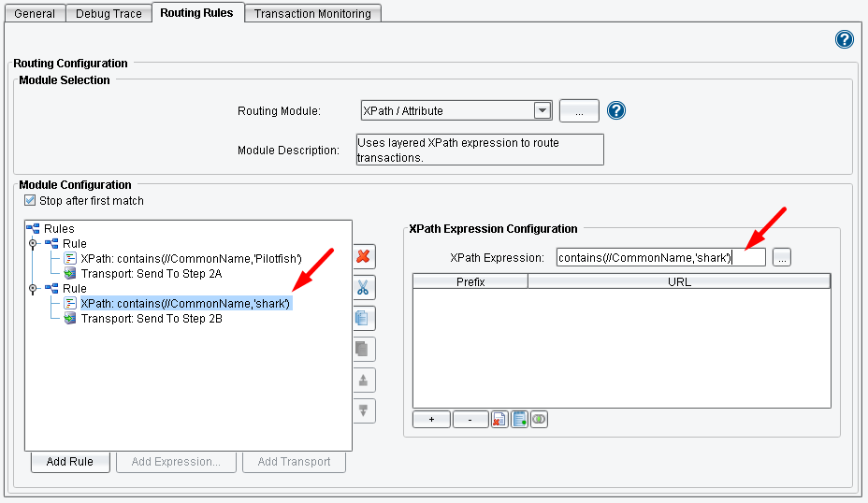This screenshot has width=868, height=503.
Task: Move the selected rule item up
Action: (x=364, y=381)
